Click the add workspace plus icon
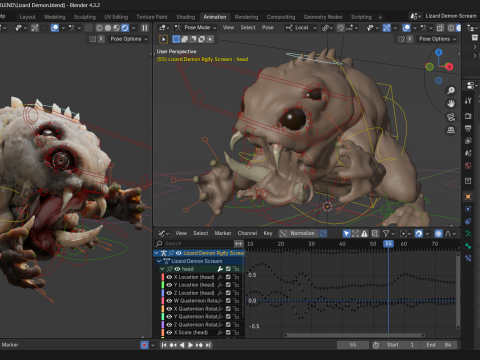480x360 pixels. pos(380,17)
